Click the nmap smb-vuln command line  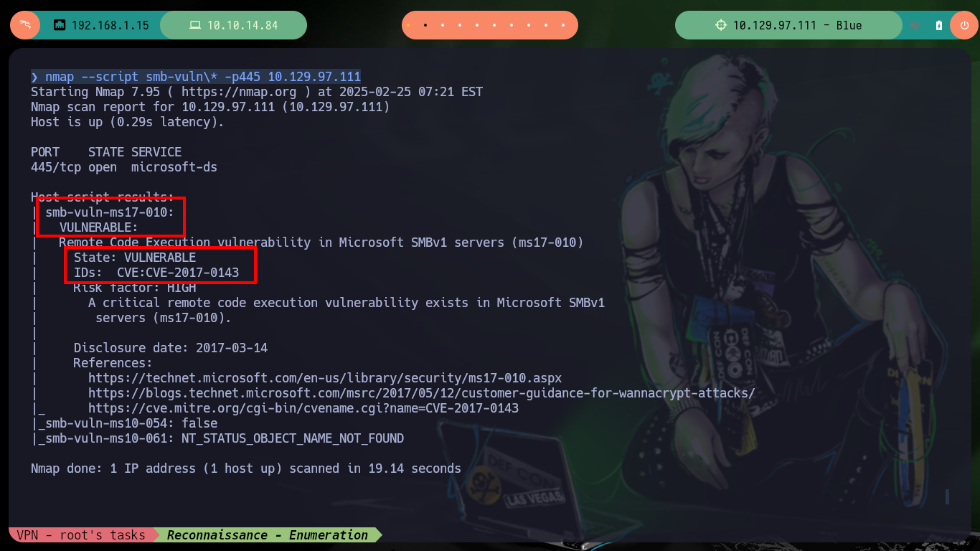pyautogui.click(x=196, y=77)
